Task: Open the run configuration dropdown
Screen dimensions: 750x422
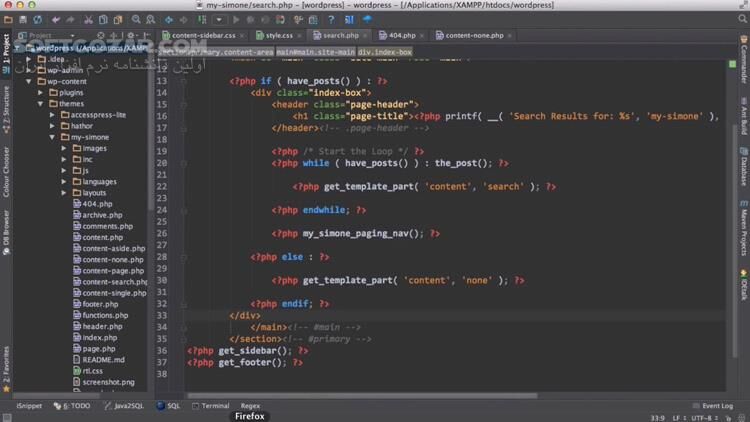Action: [x=219, y=19]
